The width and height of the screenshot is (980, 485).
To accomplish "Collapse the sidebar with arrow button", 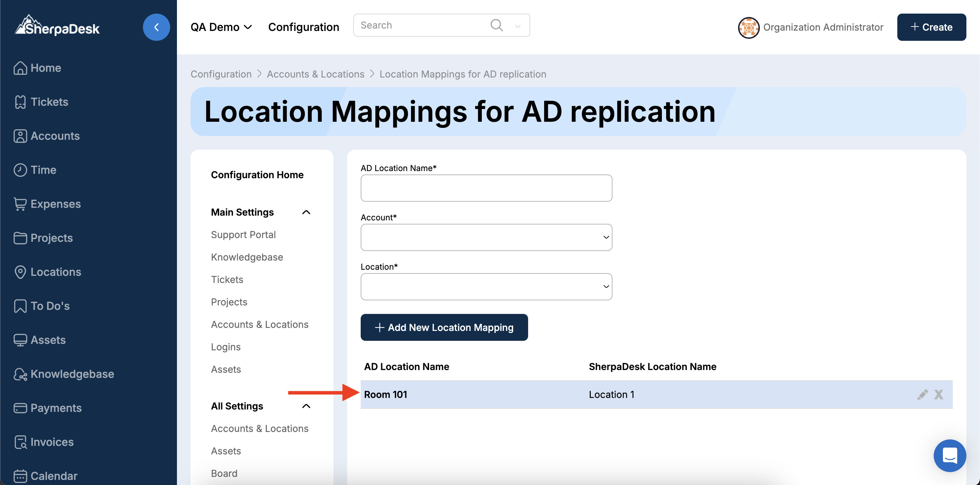I will point(156,27).
